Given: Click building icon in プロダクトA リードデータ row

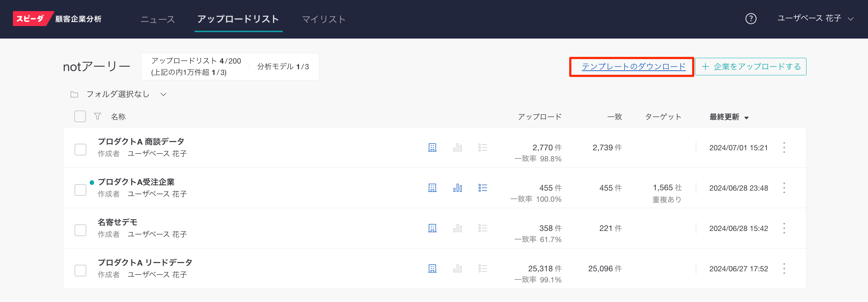Looking at the screenshot, I should pos(432,268).
